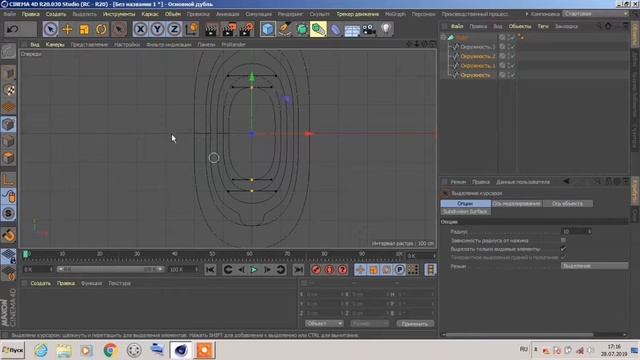The image size is (640, 360).
Task: Open the spline pen tool icon
Action: click(285, 29)
